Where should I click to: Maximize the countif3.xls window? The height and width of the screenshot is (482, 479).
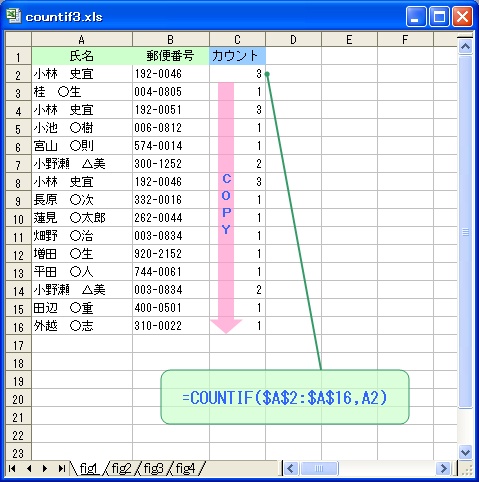439,16
